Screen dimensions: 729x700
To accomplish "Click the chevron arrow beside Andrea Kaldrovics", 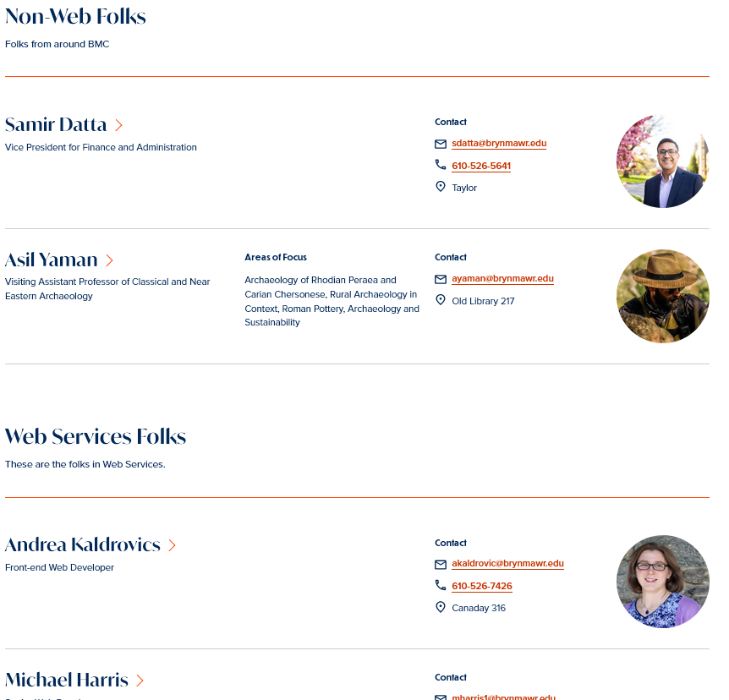I will [x=172, y=545].
